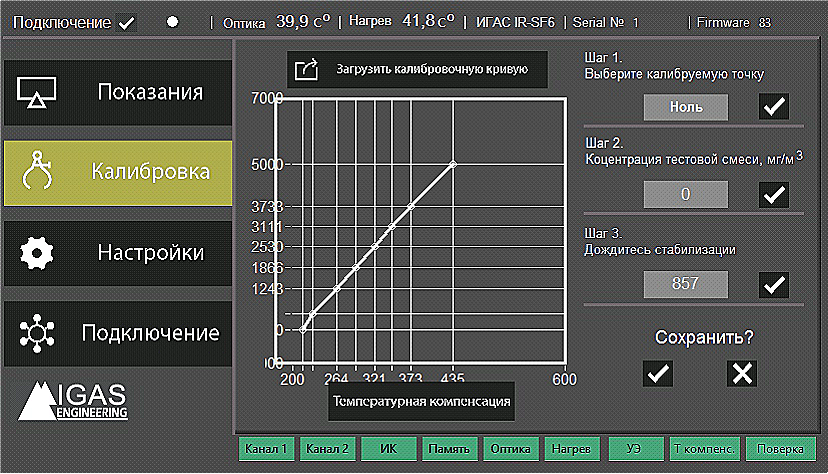
Task: Switch to Память tab
Action: pyautogui.click(x=449, y=449)
